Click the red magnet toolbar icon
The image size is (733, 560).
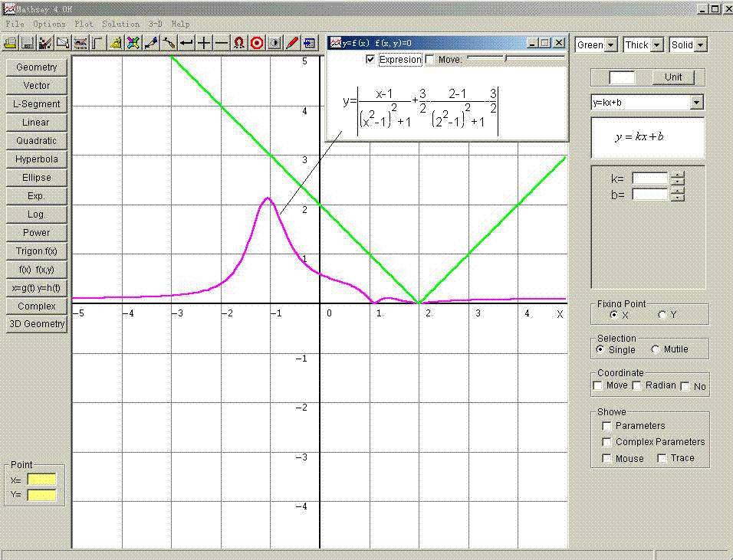coord(239,43)
